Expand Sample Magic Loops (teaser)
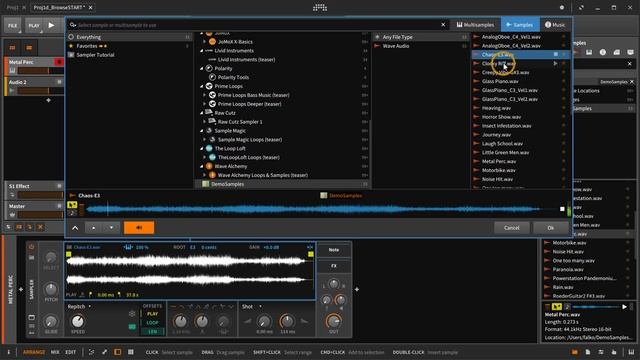The image size is (640, 360). point(204,140)
